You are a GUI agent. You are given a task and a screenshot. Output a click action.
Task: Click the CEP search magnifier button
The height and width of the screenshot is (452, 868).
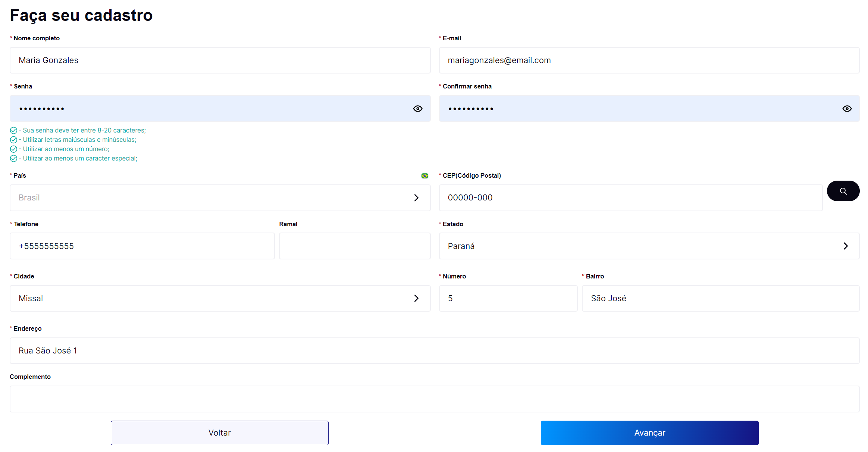pyautogui.click(x=843, y=191)
